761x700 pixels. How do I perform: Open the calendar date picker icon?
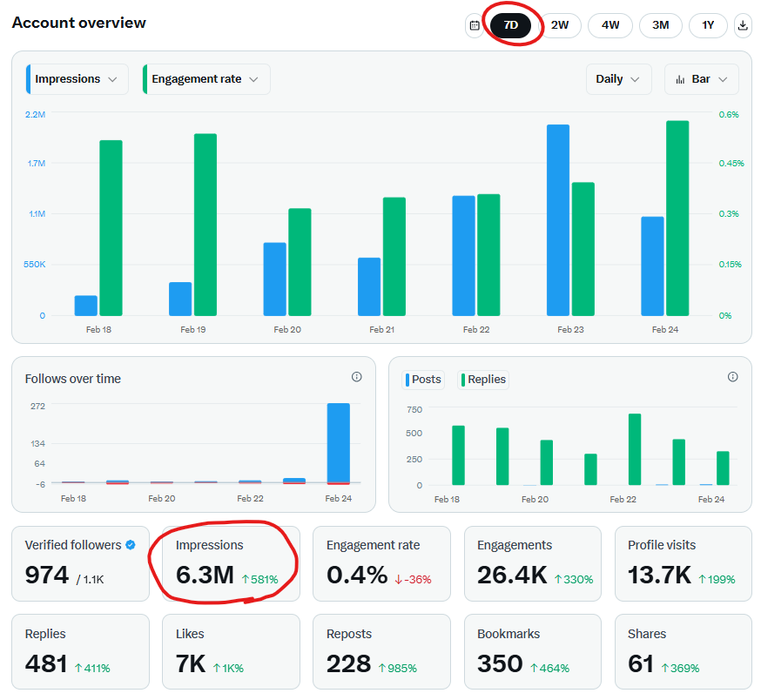click(475, 25)
